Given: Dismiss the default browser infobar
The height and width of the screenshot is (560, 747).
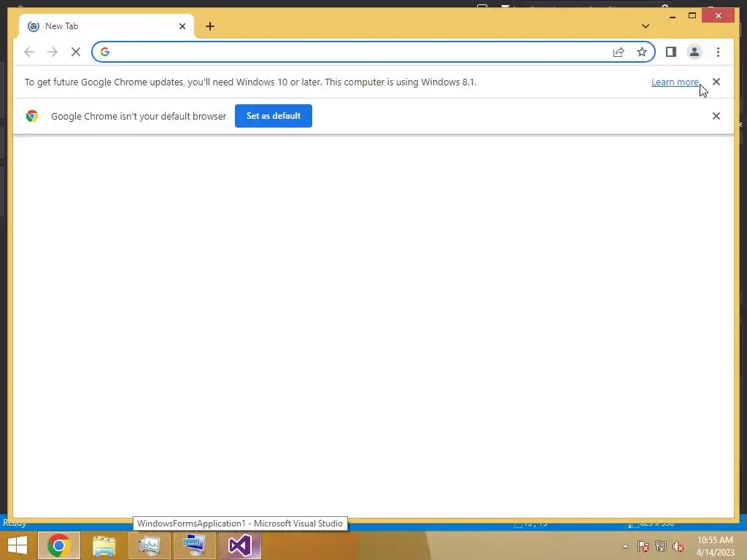Looking at the screenshot, I should click(716, 116).
